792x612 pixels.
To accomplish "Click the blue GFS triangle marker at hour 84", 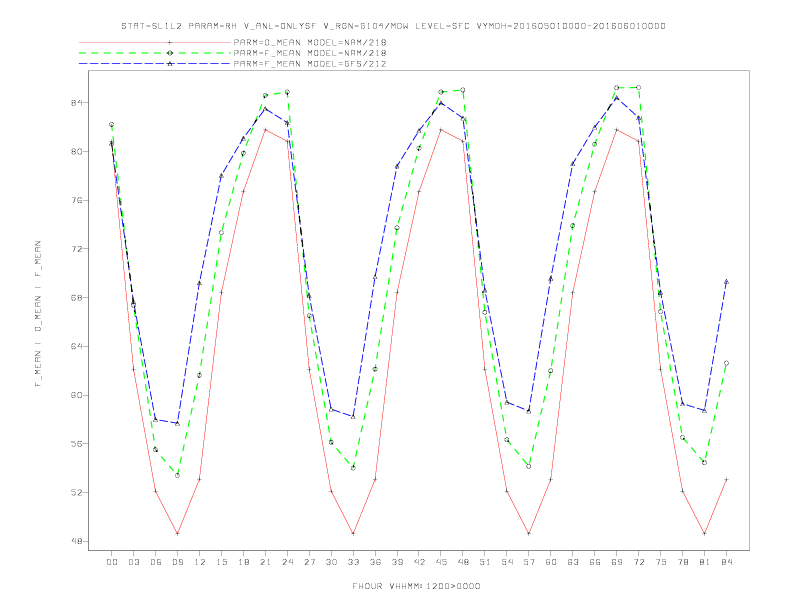I will coord(726,282).
